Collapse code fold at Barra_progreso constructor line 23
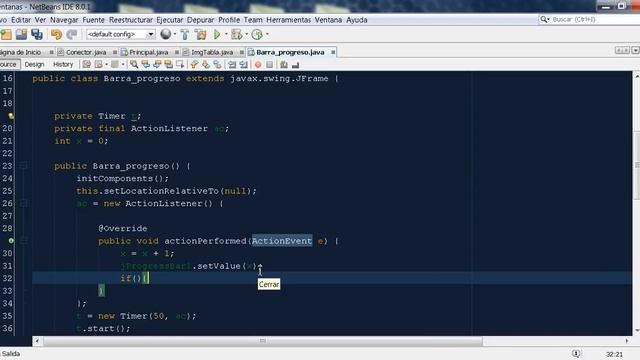This screenshot has height=360, width=640. (24, 166)
